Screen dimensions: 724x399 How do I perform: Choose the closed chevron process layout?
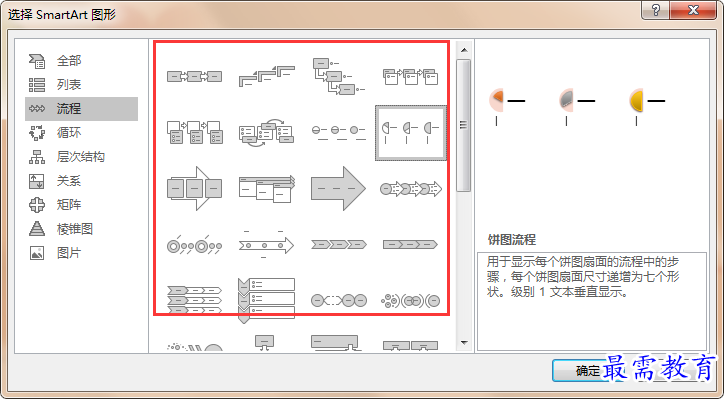(410, 244)
